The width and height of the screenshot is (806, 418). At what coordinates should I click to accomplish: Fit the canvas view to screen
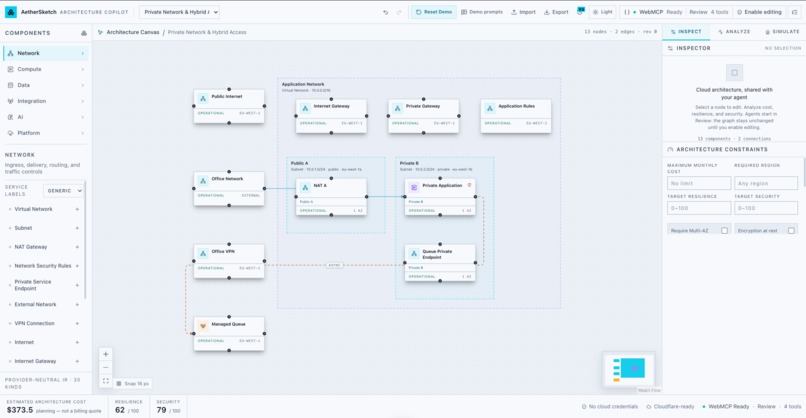click(105, 380)
